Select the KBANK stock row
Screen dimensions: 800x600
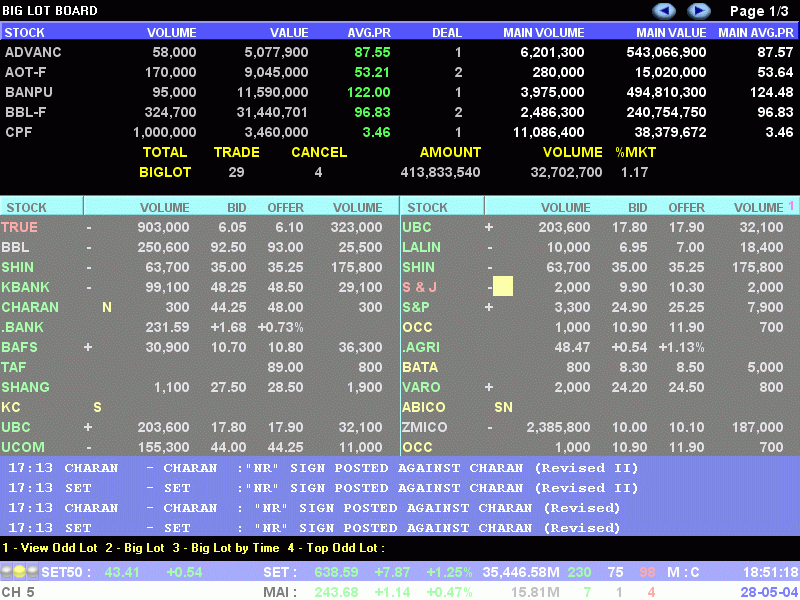[x=199, y=287]
